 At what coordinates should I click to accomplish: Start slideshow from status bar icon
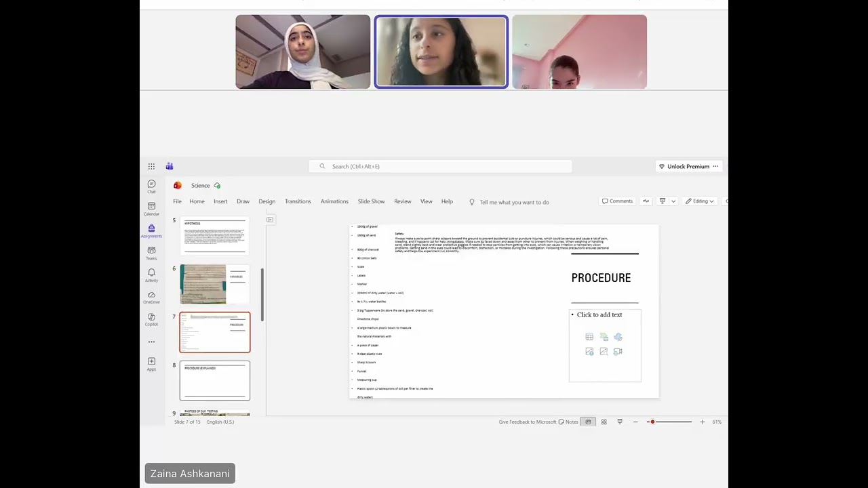[620, 422]
